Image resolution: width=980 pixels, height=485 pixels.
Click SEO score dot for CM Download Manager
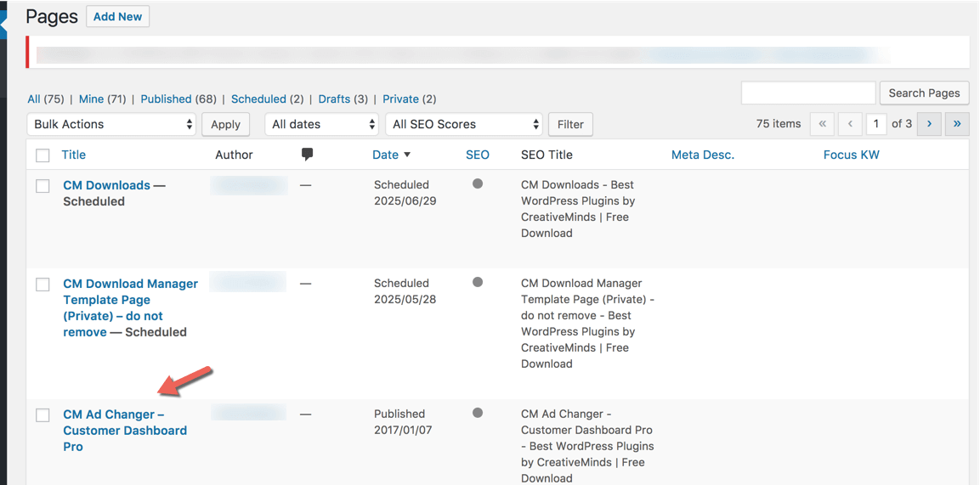coord(478,282)
